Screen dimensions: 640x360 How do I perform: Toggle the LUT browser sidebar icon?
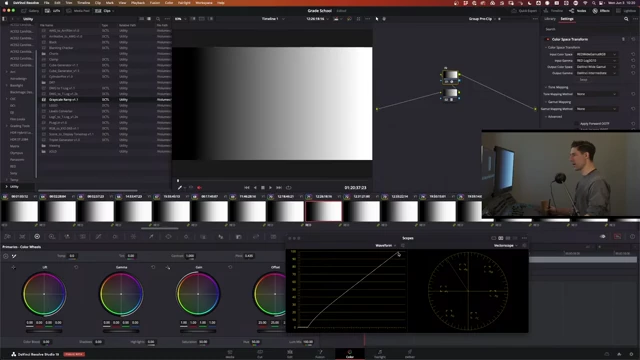click(x=4, y=19)
